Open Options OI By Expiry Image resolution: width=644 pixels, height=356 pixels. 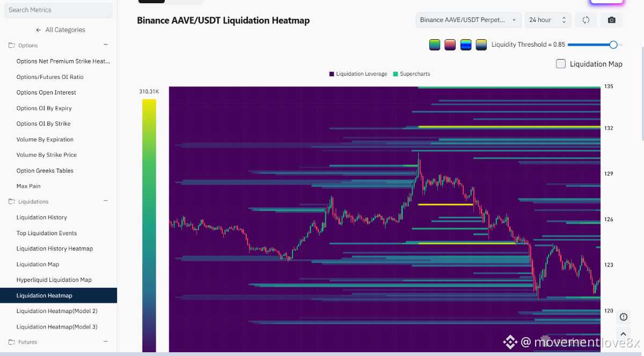point(44,108)
